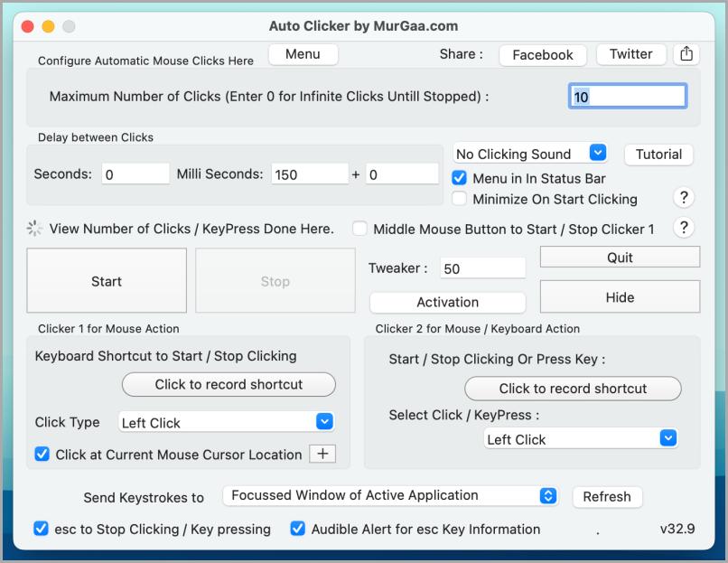The height and width of the screenshot is (563, 728).
Task: Enable Minimize On Start Clicking
Action: [459, 198]
